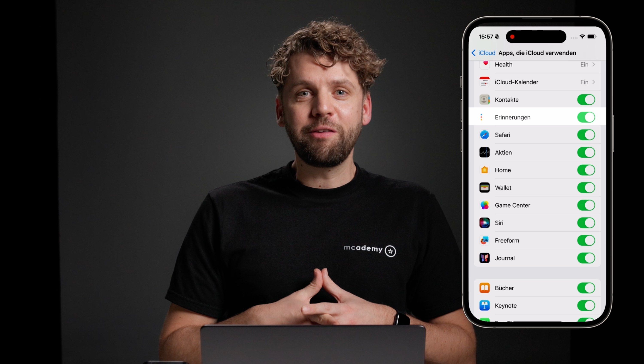Image resolution: width=644 pixels, height=364 pixels.
Task: Select Apps die iCloud verwenden header
Action: (536, 52)
